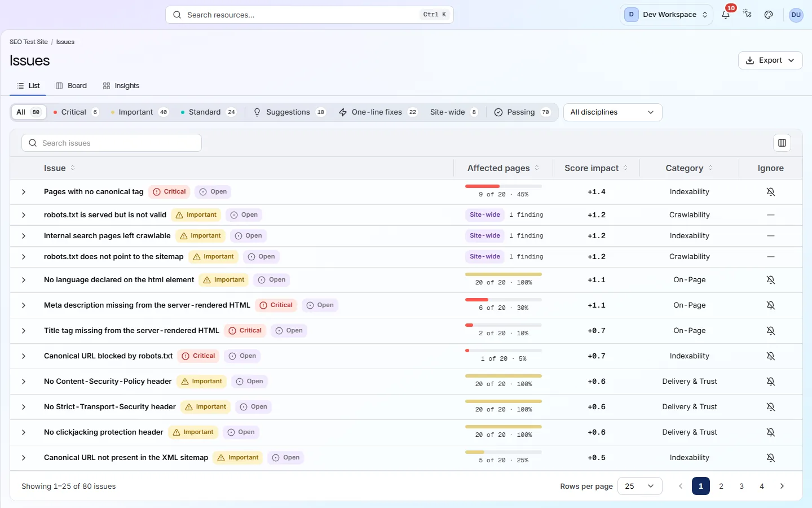Toggle column visibility settings icon
Viewport: 812px width, 508px height.
pos(782,143)
